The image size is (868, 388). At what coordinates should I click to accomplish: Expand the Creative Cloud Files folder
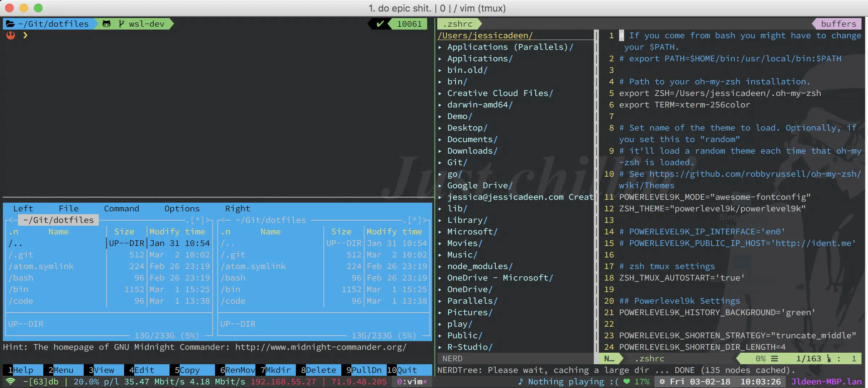click(x=440, y=93)
